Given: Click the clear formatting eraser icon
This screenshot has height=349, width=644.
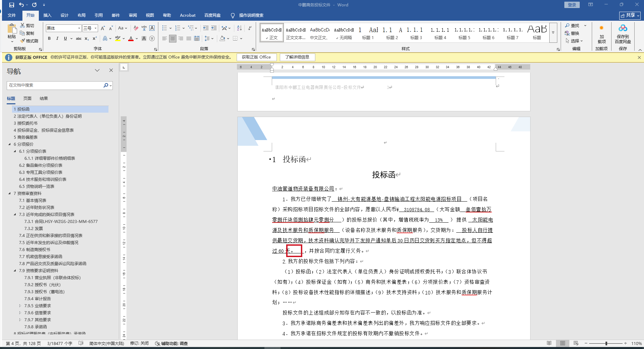Looking at the screenshot, I should 136,28.
